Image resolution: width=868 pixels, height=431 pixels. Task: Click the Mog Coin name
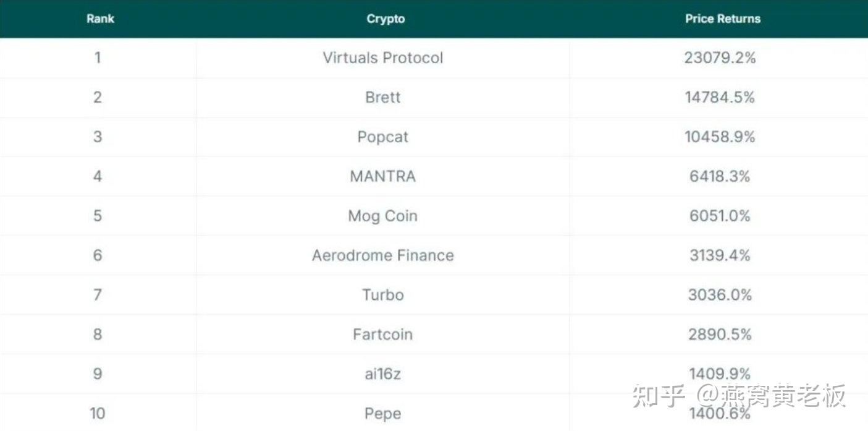tap(383, 216)
